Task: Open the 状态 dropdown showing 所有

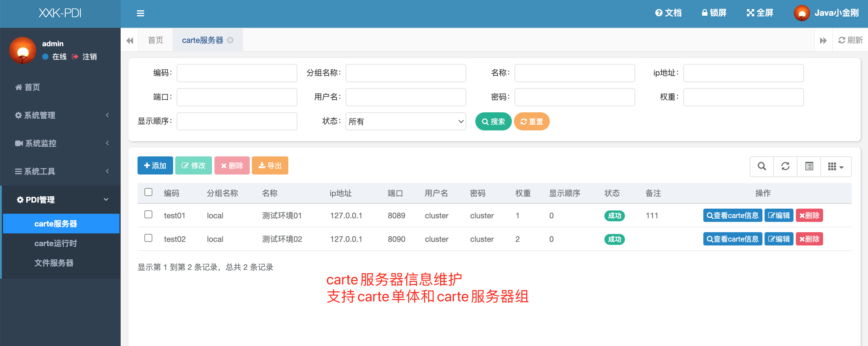Action: [x=405, y=121]
